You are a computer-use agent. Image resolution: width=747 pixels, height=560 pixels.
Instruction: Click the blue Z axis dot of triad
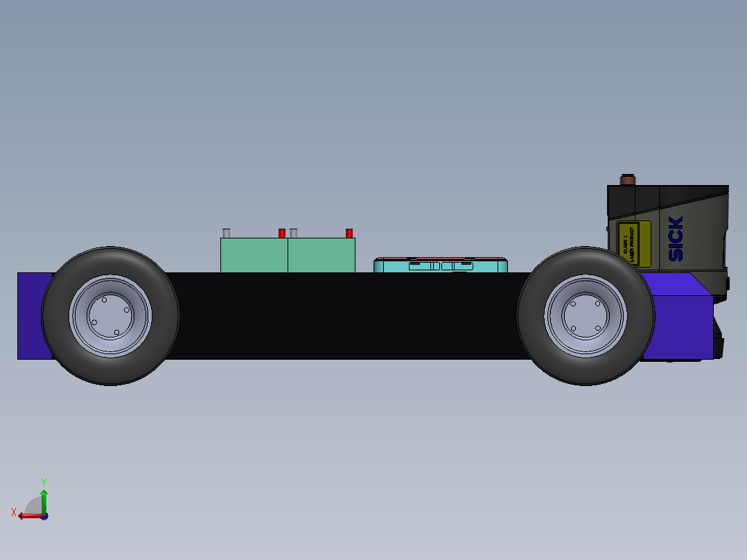[44, 516]
